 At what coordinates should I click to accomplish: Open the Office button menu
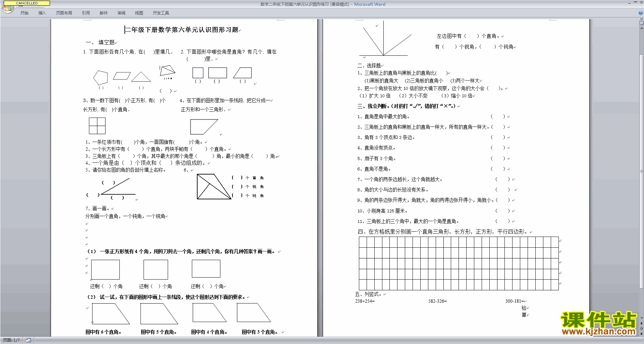coord(7,8)
